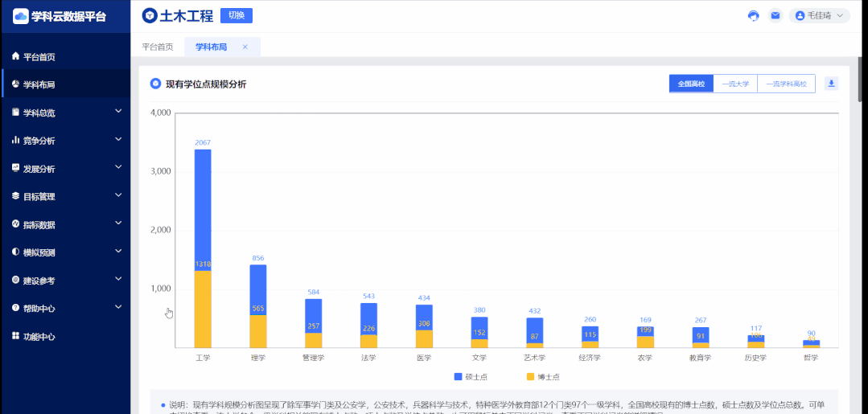
Task: Click the 发展分析 trend icon
Action: tap(15, 168)
